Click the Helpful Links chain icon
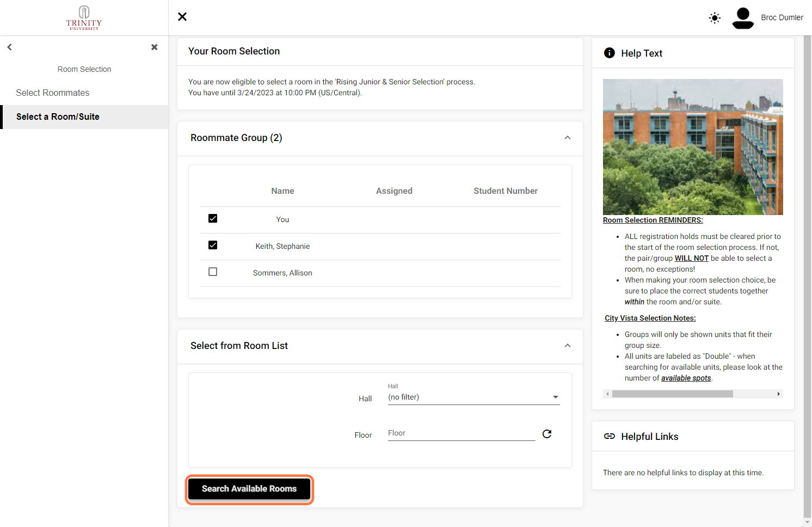This screenshot has width=812, height=527. [x=610, y=436]
